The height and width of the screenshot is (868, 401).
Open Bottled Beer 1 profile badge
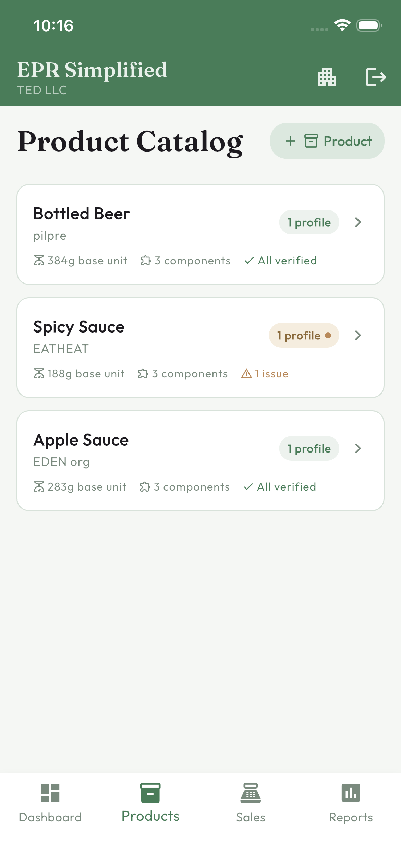(x=309, y=222)
